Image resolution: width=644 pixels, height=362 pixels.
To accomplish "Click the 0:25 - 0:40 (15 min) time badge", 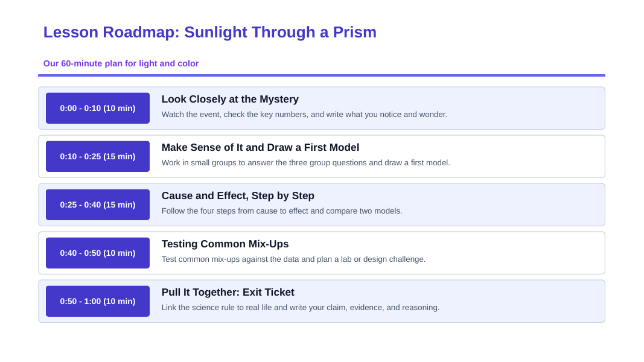I will (98, 205).
